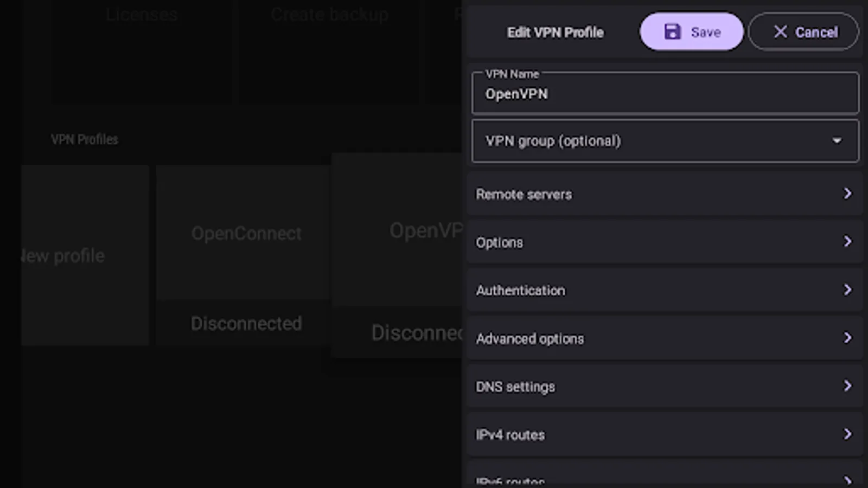868x488 pixels.
Task: Click the New profile tile
Action: coord(84,255)
